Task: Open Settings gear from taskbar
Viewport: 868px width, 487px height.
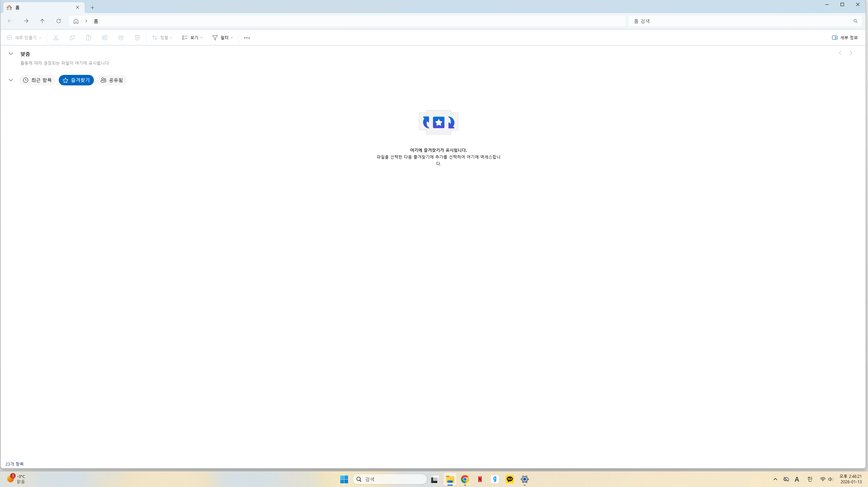Action: tap(524, 479)
